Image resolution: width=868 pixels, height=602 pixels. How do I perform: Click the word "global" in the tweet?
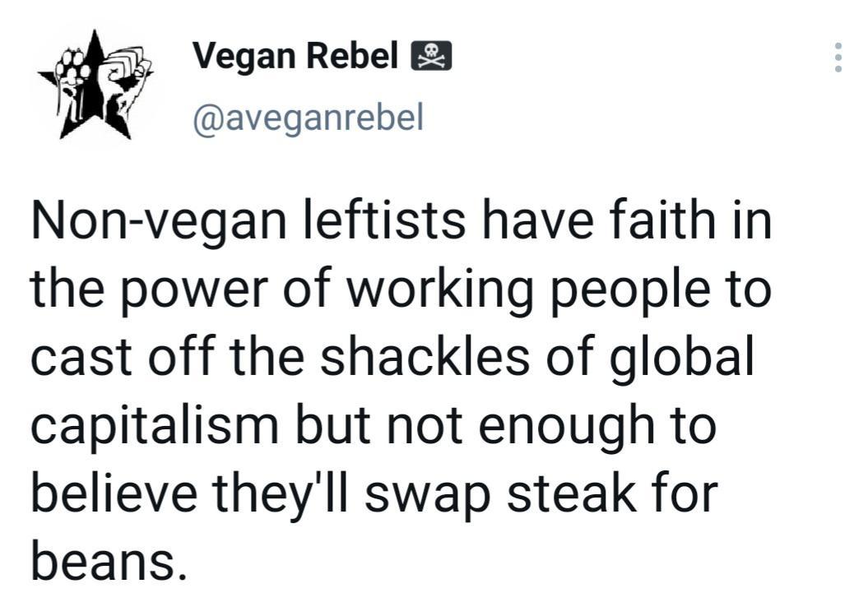click(x=682, y=358)
